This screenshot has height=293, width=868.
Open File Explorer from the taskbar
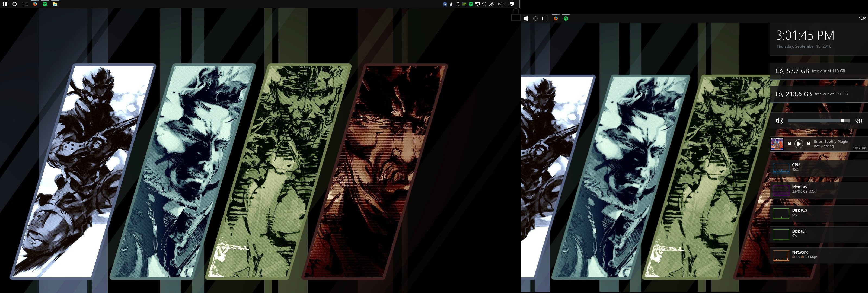pyautogui.click(x=55, y=4)
